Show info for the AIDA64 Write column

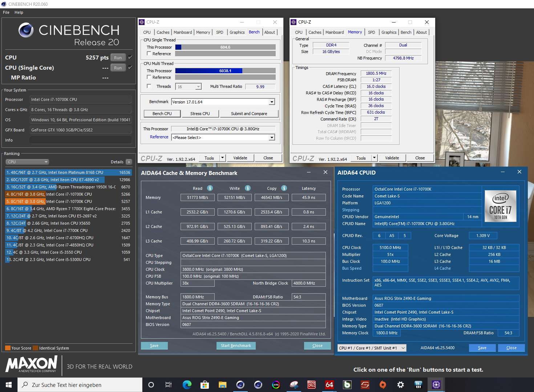[x=248, y=188]
